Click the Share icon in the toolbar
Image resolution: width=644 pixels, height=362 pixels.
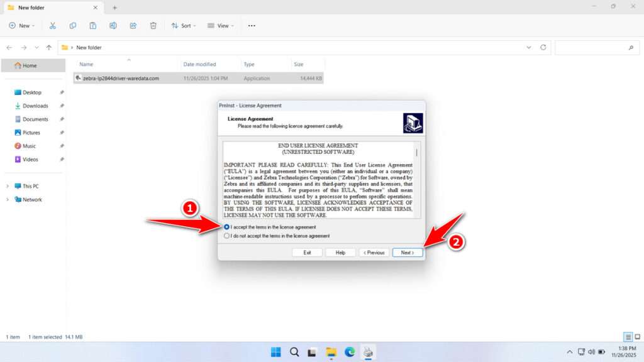[133, 25]
